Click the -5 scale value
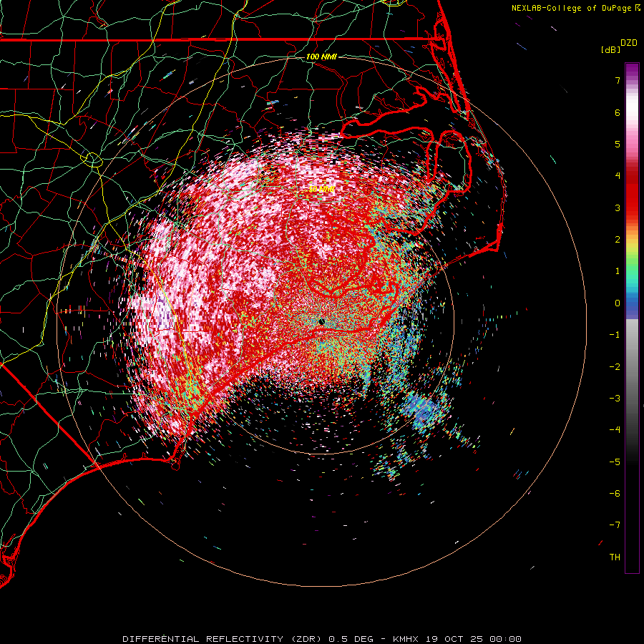Viewport: 644px width, 644px height. [x=615, y=462]
